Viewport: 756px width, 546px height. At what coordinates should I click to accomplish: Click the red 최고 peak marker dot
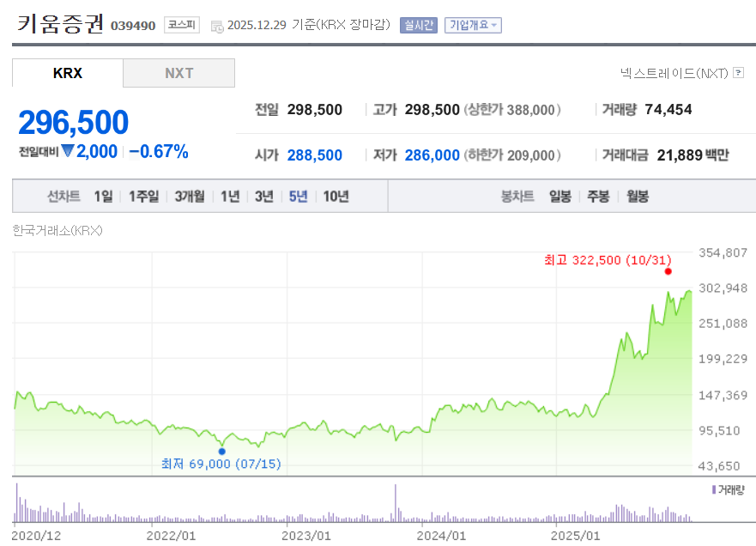[x=668, y=271]
